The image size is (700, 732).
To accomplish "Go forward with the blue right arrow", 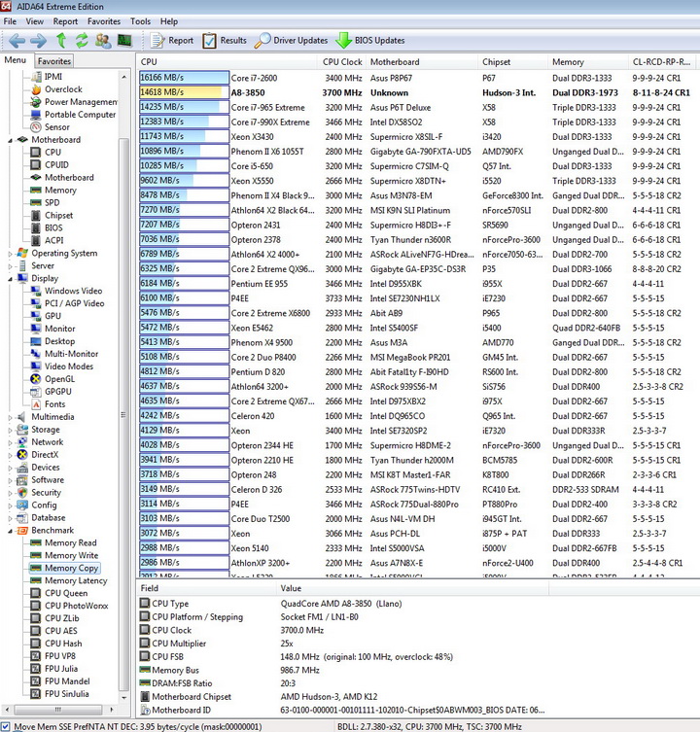I will [38, 41].
